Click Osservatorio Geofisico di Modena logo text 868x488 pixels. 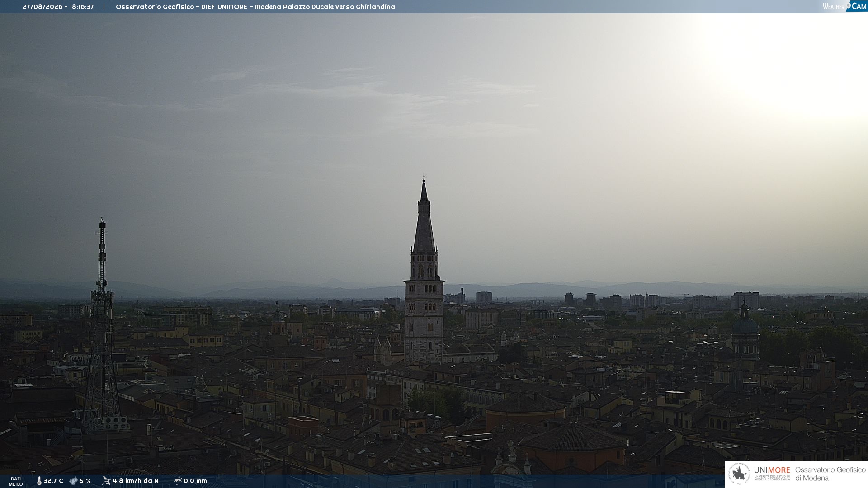tap(830, 474)
